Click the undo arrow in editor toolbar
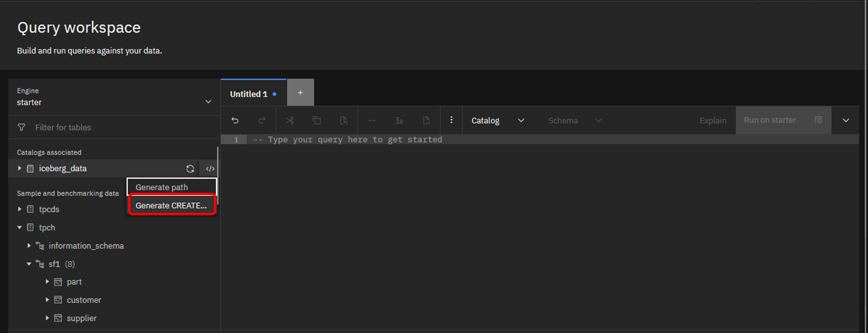This screenshot has height=333, width=868. 235,121
